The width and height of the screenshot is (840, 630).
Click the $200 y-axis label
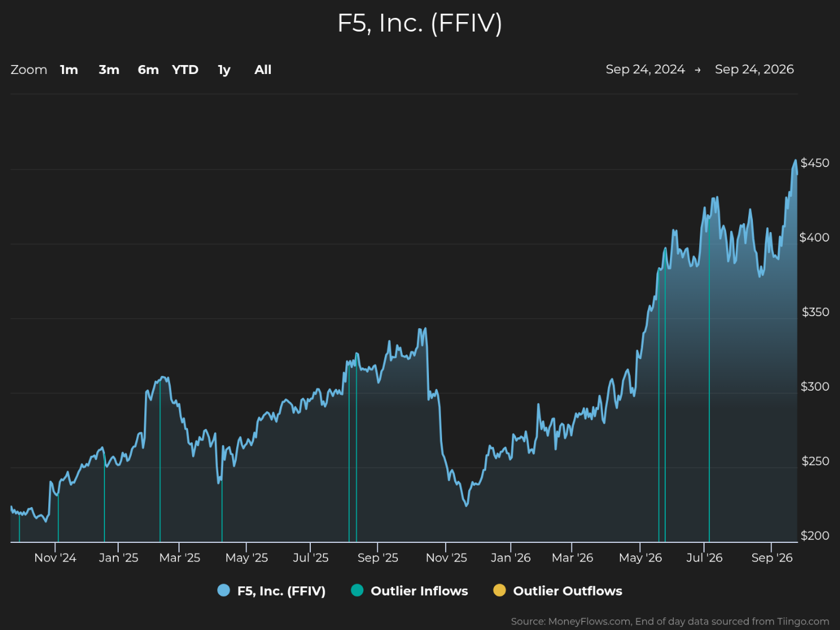click(815, 536)
